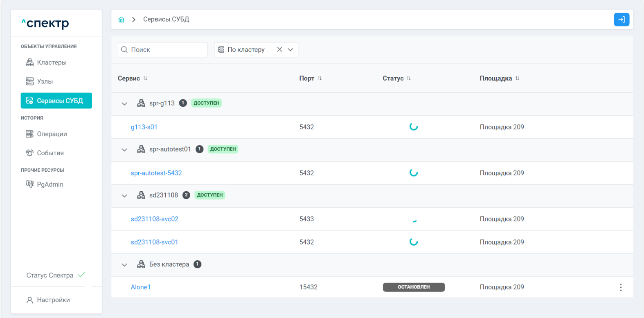Collapse the 'Без кластера' group
Screen dimensions: 644x318
[124, 265]
